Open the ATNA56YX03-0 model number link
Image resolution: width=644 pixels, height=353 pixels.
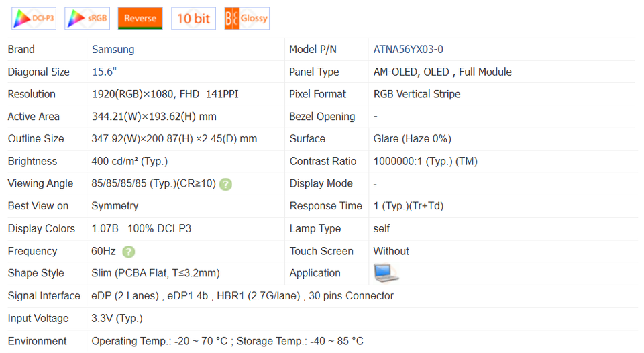click(408, 50)
